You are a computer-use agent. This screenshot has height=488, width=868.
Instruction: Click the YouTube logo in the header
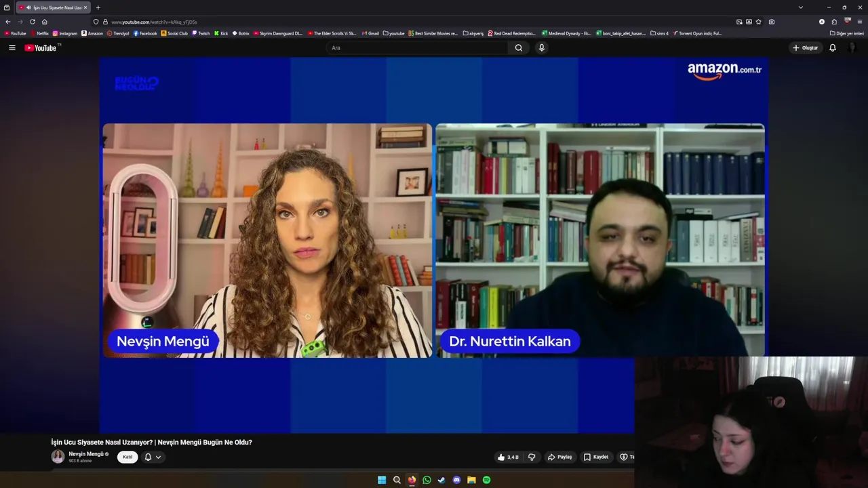[42, 48]
